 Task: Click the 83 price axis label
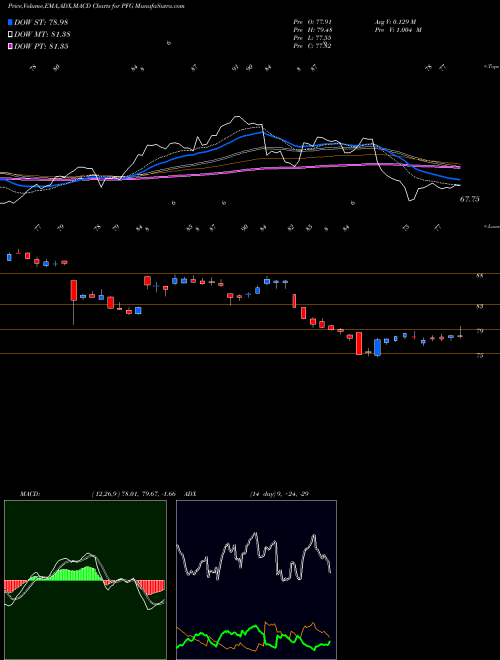pos(479,306)
